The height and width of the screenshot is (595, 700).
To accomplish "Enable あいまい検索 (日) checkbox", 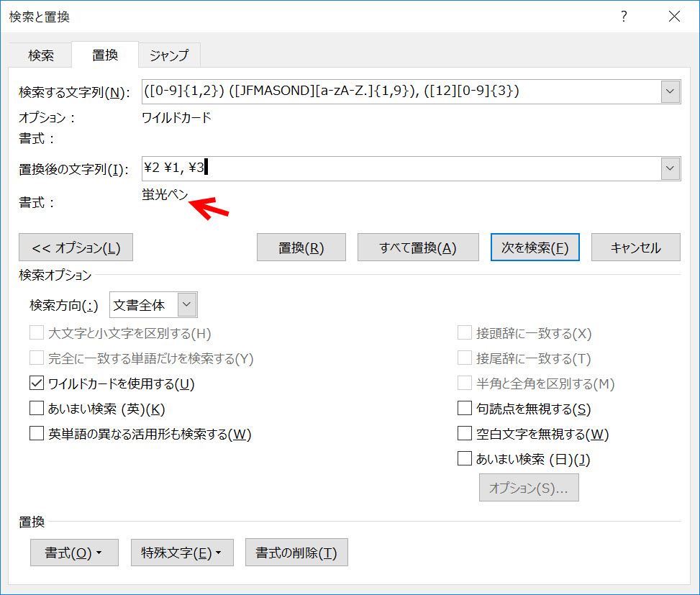I will pyautogui.click(x=465, y=459).
